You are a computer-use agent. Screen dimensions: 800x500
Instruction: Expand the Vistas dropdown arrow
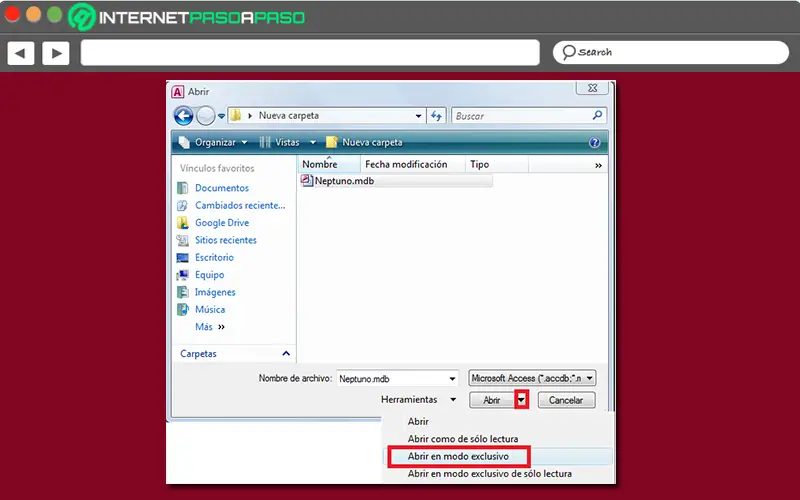pos(313,142)
